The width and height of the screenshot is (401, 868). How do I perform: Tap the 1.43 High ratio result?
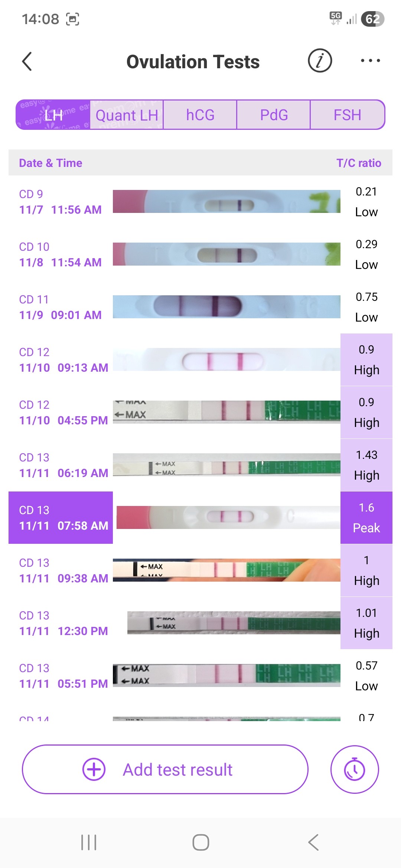pyautogui.click(x=366, y=465)
